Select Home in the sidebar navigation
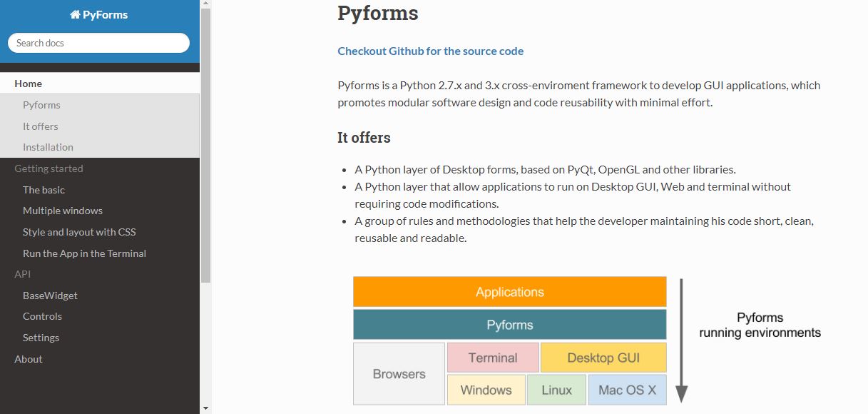 pos(29,84)
